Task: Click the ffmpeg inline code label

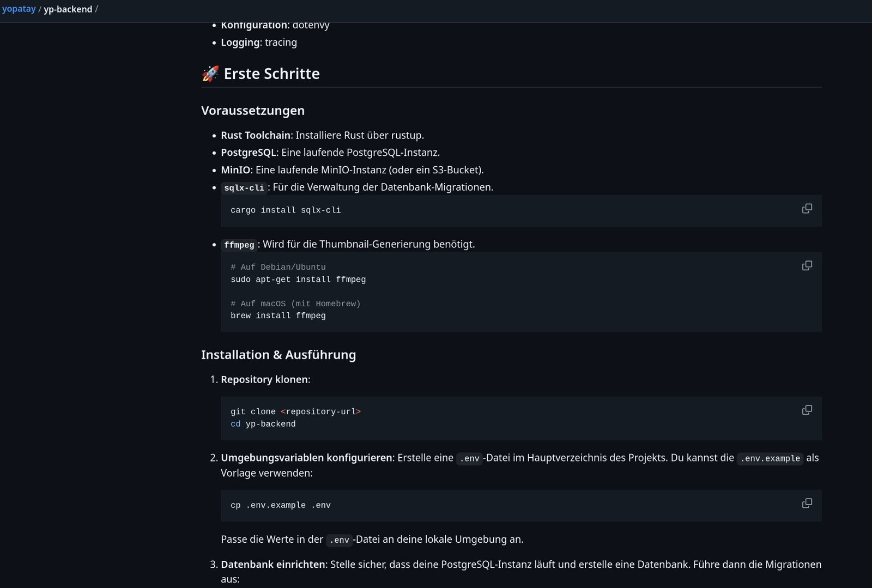Action: click(239, 245)
